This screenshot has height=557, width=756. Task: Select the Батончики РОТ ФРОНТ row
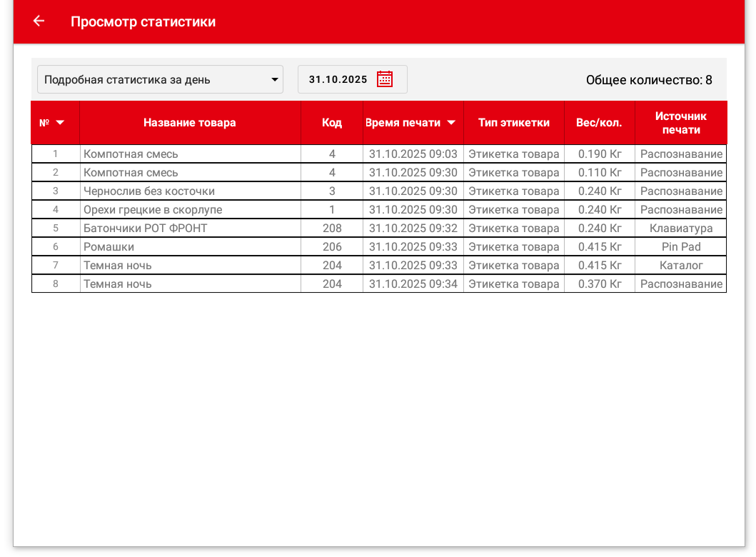tap(146, 229)
